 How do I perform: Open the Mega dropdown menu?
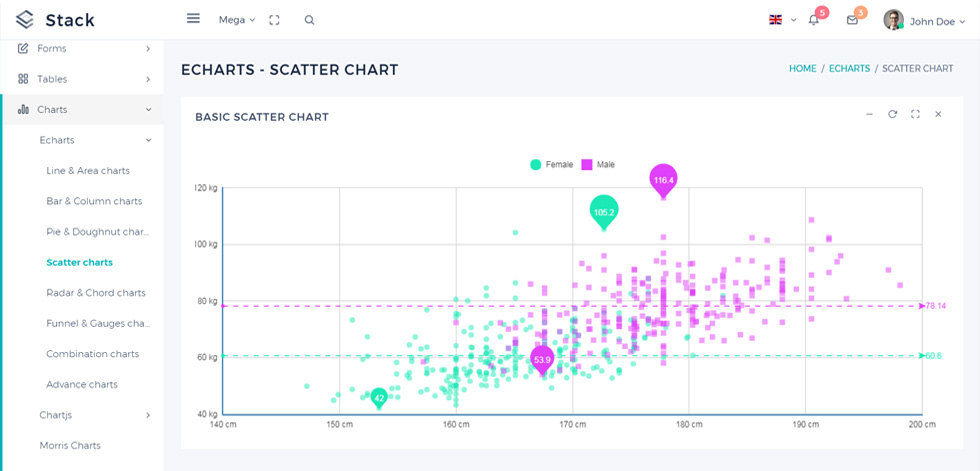pyautogui.click(x=237, y=20)
